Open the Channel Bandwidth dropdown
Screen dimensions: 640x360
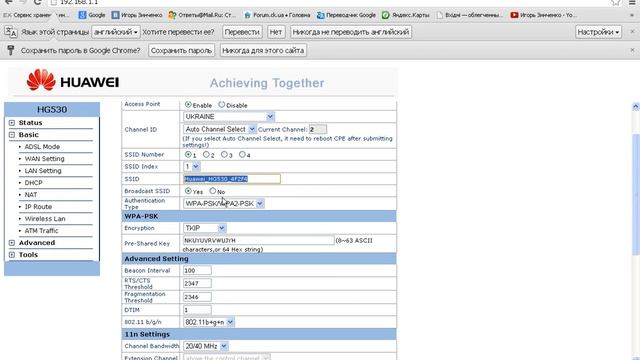point(206,346)
